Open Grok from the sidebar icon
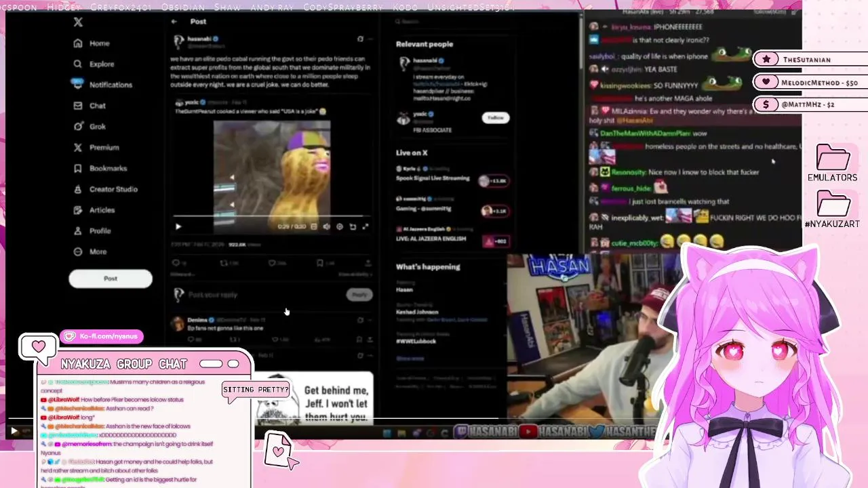 tap(78, 127)
